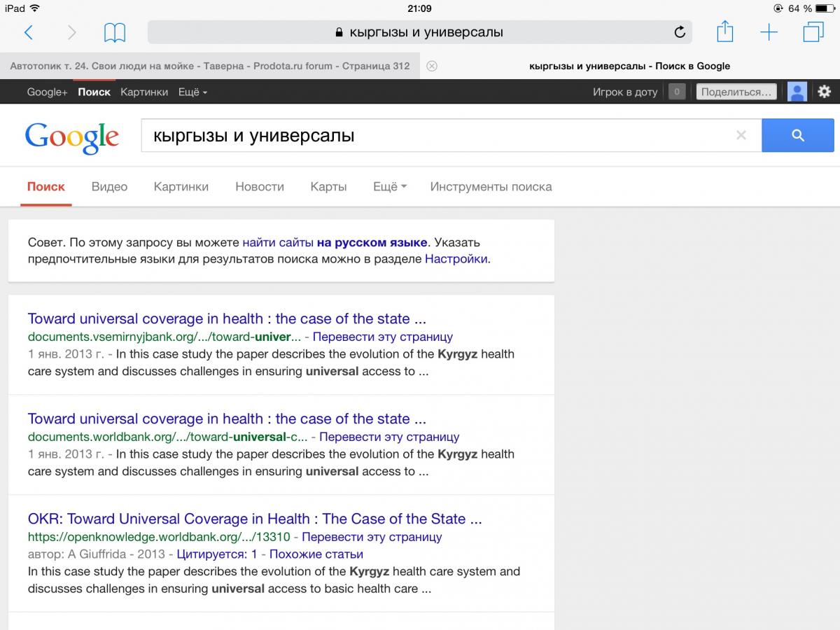The height and width of the screenshot is (630, 840).
Task: Switch to the Prodota.ru forum tab
Action: (210, 66)
